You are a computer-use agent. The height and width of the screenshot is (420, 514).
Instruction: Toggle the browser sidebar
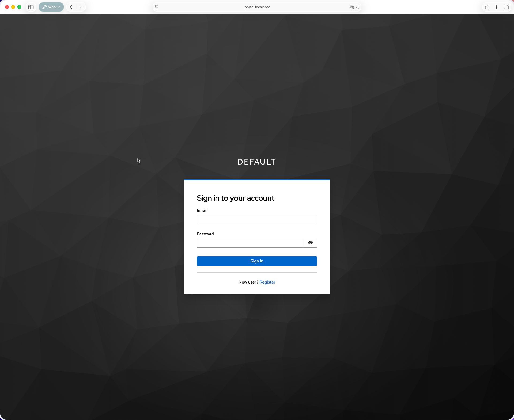31,7
